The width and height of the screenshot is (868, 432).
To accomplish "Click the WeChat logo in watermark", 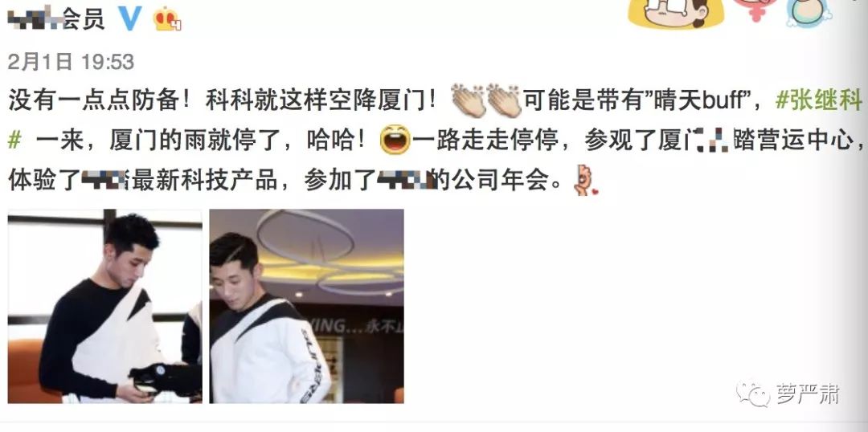I will pos(753,393).
